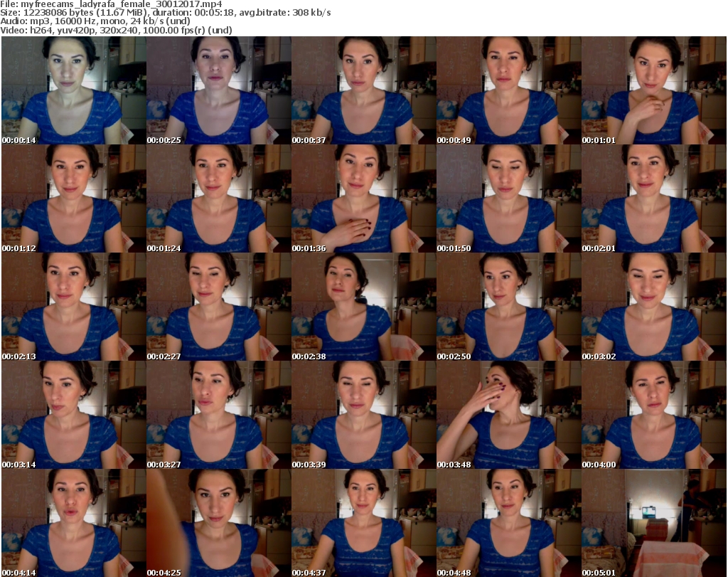Image resolution: width=728 pixels, height=577 pixels.
Task: Click the 'duration: 00:05:18' text
Action: click(x=193, y=13)
